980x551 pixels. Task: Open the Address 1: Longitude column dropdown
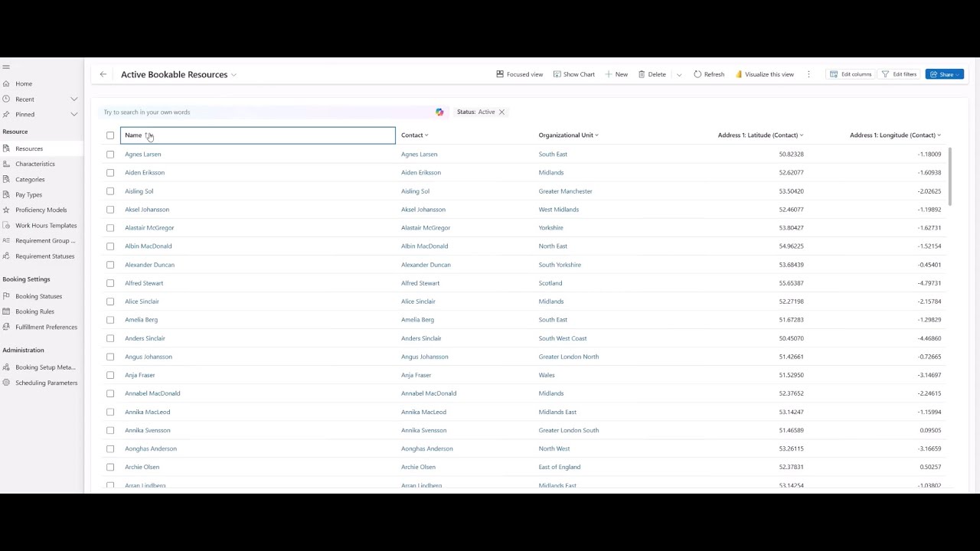[939, 135]
